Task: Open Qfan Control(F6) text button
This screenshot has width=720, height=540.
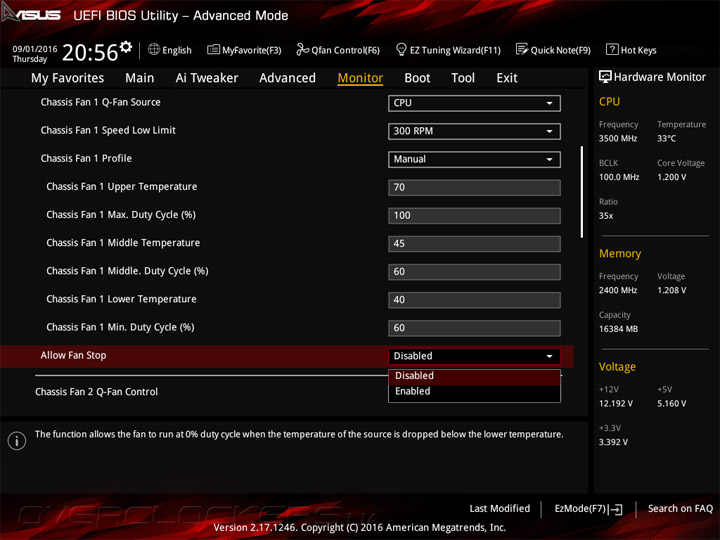Action: tap(345, 50)
